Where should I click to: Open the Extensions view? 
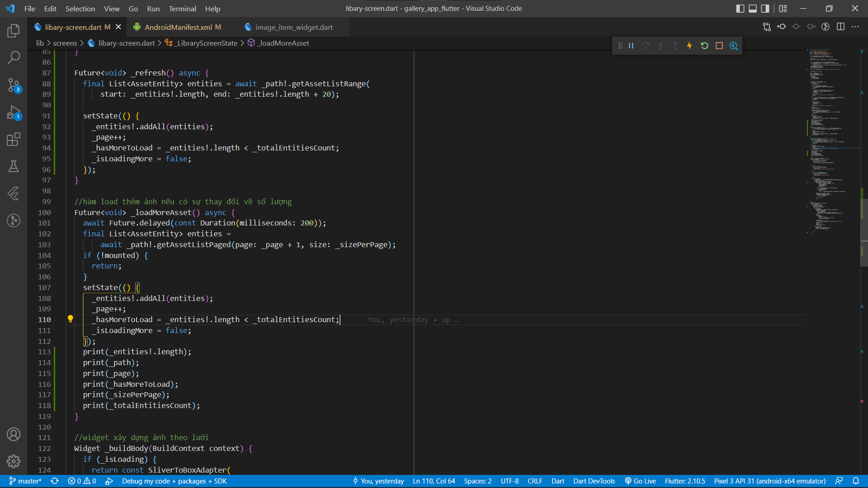coord(13,140)
